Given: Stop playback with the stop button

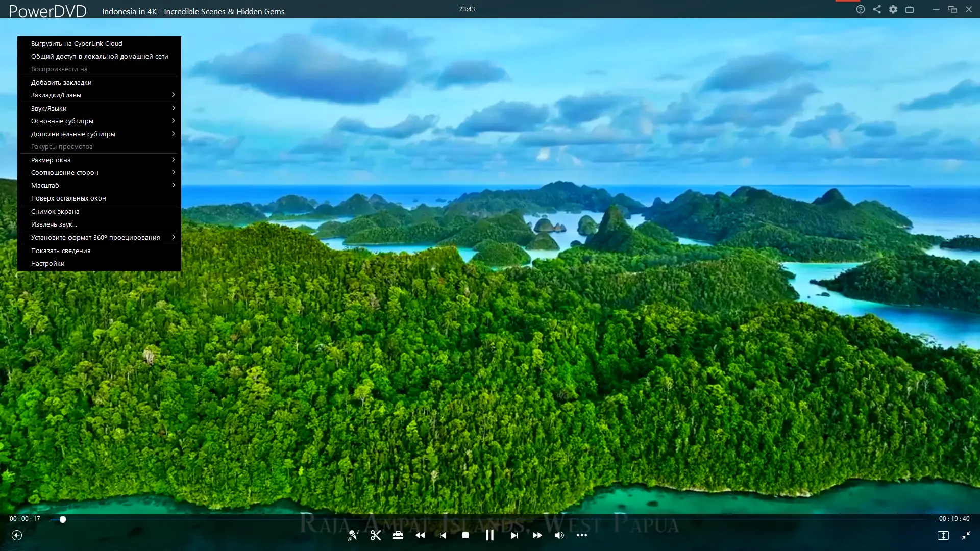Looking at the screenshot, I should (x=465, y=535).
